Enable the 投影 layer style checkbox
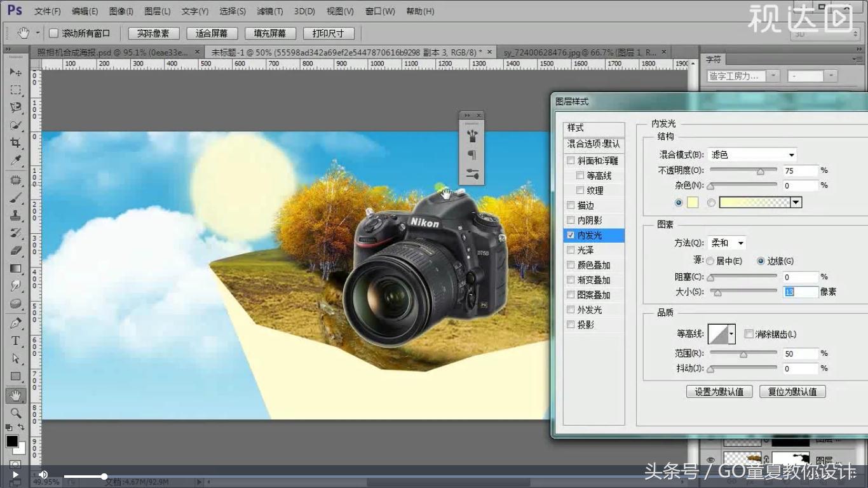Image resolution: width=868 pixels, height=488 pixels. (571, 324)
